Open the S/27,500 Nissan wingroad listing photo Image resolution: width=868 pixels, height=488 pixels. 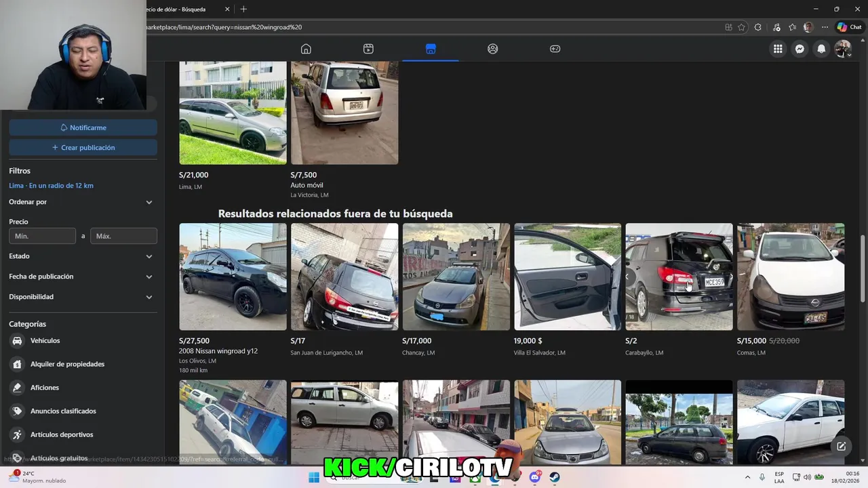point(233,277)
